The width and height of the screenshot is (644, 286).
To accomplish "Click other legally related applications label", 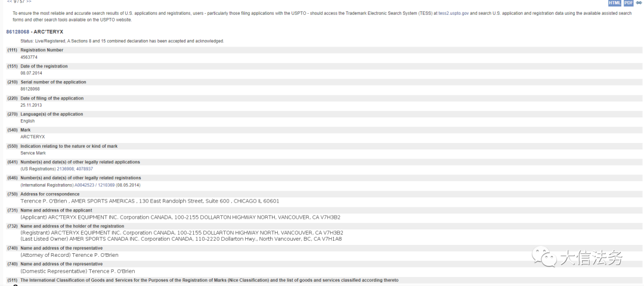I will click(x=80, y=162).
